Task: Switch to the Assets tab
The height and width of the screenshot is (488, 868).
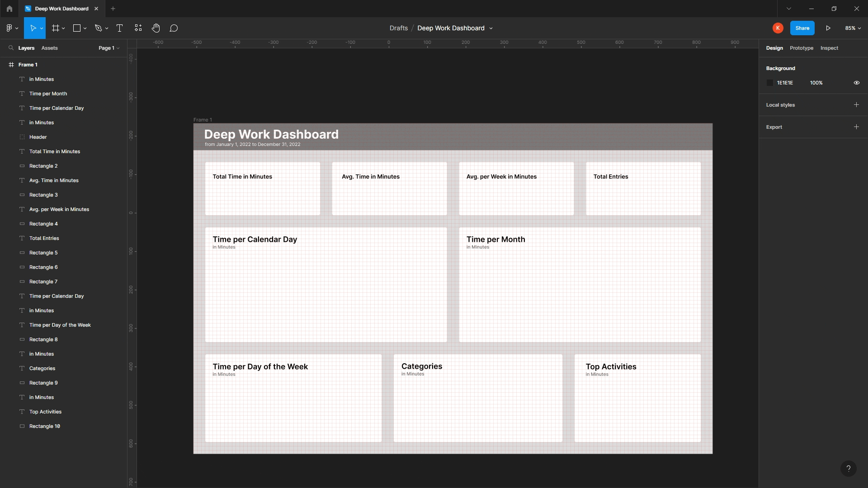Action: (49, 48)
